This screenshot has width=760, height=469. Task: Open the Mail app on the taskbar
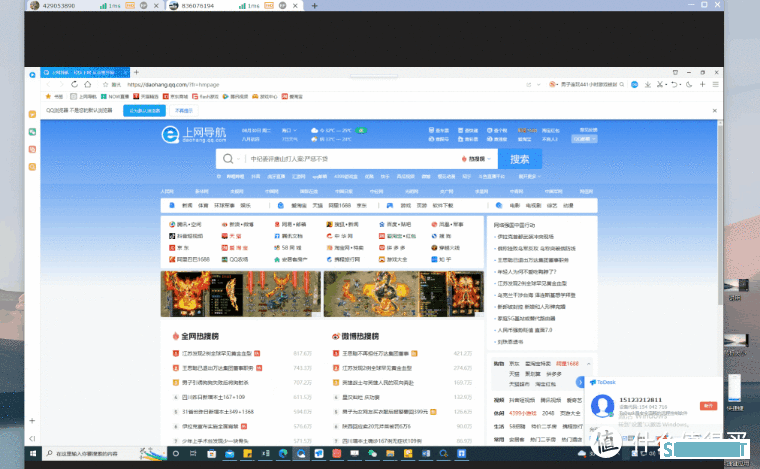229,453
